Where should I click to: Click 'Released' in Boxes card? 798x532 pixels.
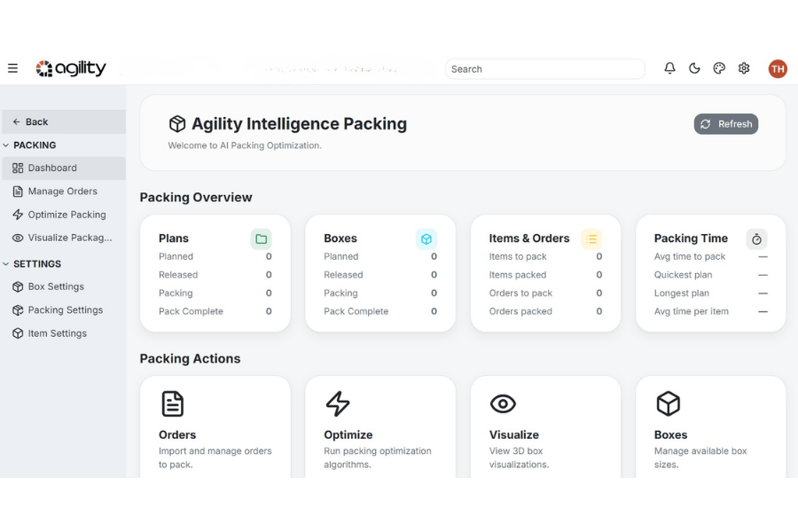pyautogui.click(x=343, y=275)
